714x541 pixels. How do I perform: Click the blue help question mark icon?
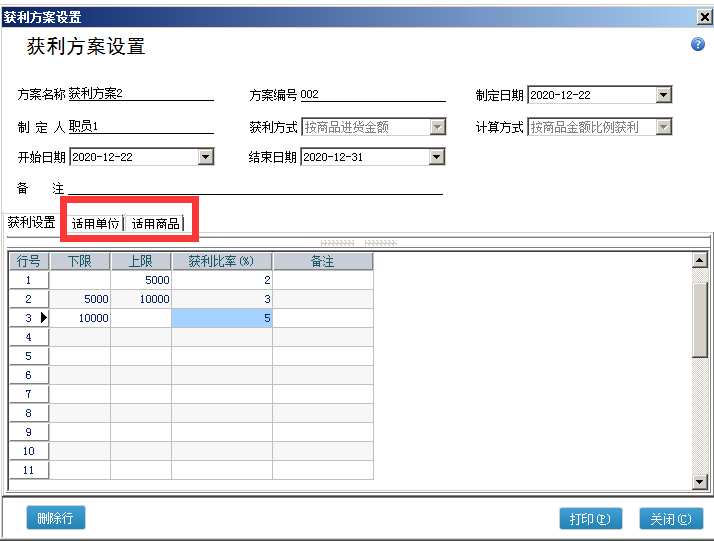coord(698,45)
